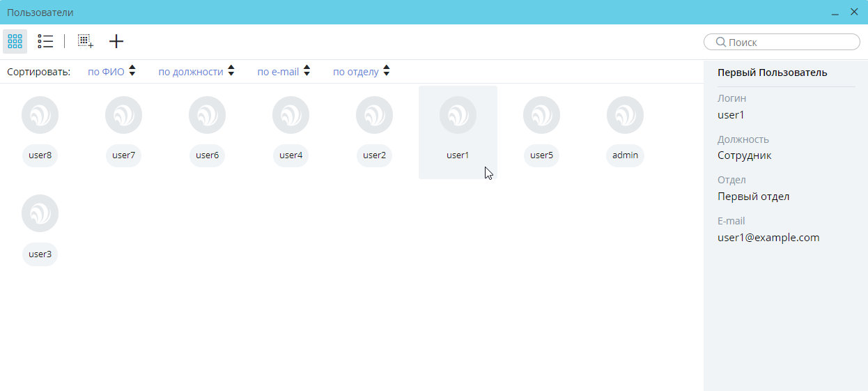Screen dimensions: 868x391
Task: Switch to list view
Action: pyautogui.click(x=45, y=42)
